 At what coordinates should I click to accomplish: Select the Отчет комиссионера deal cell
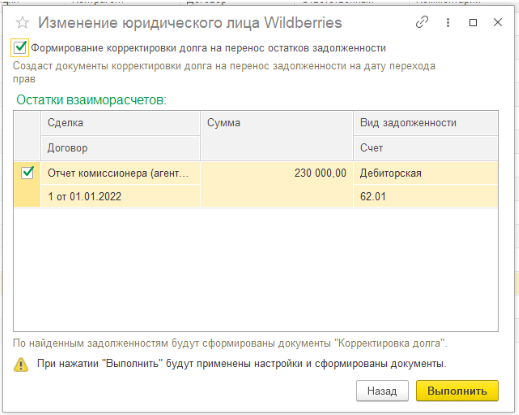coord(120,173)
